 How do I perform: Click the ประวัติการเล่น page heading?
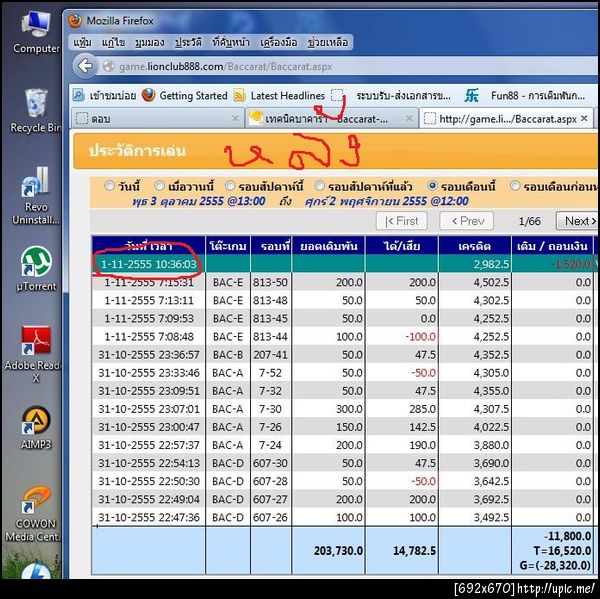coord(137,151)
